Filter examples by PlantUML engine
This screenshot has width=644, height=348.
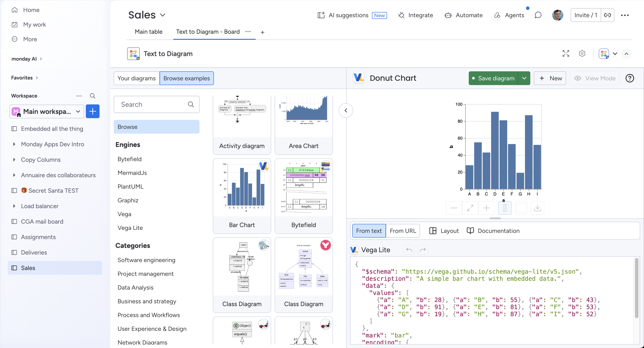click(130, 187)
